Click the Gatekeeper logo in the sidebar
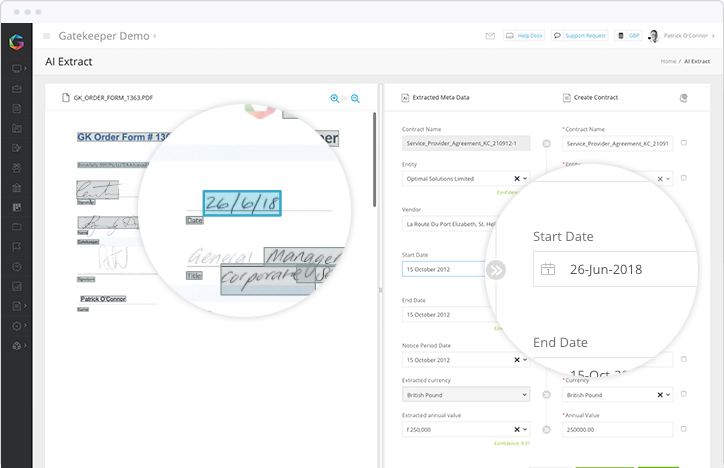 tap(16, 42)
